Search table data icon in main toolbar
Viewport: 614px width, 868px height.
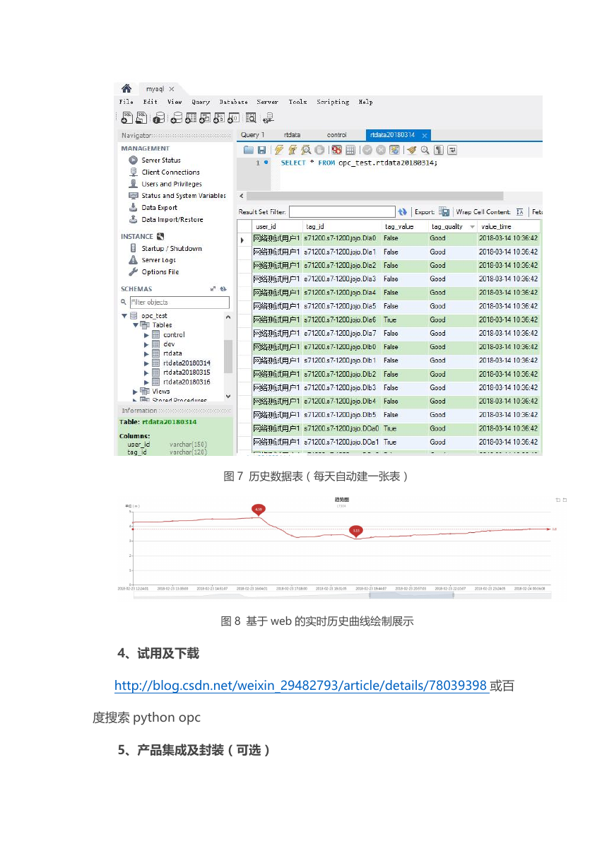251,118
